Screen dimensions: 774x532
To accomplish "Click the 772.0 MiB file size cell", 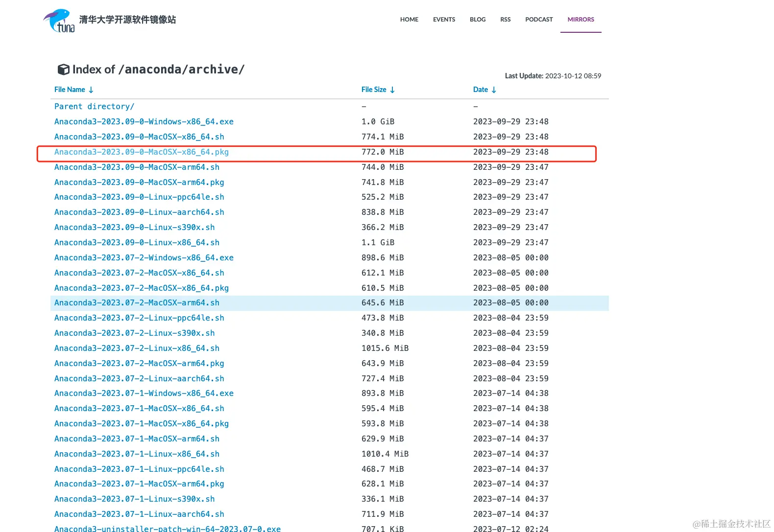I will pos(383,152).
